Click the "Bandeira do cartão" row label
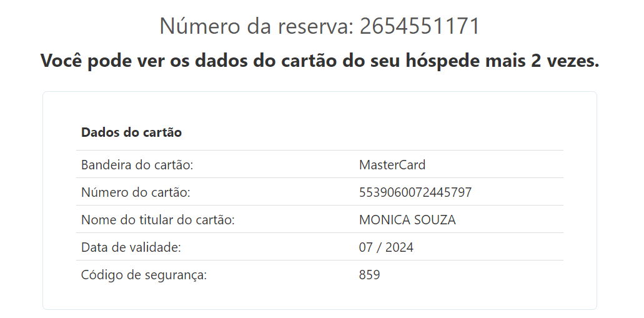 (x=137, y=165)
